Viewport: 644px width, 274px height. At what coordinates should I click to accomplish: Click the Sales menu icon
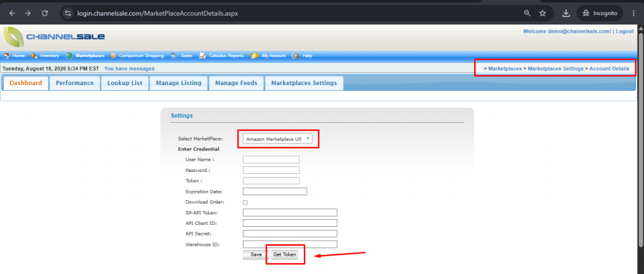point(174,55)
